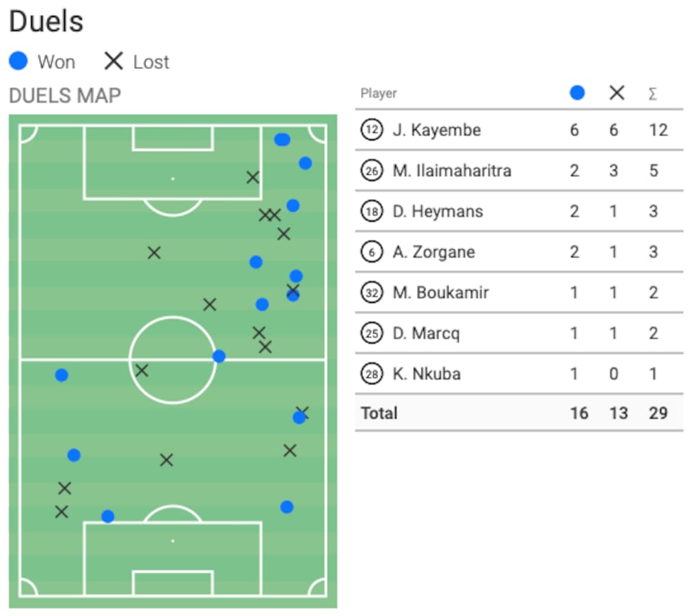Toggle the Lost filter in the legend
This screenshot has height=616, width=700.
[x=137, y=62]
